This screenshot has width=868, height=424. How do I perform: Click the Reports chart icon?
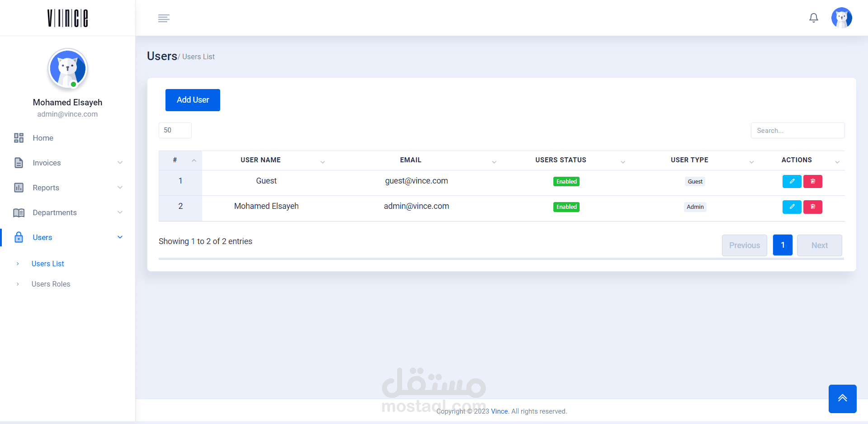tap(19, 188)
